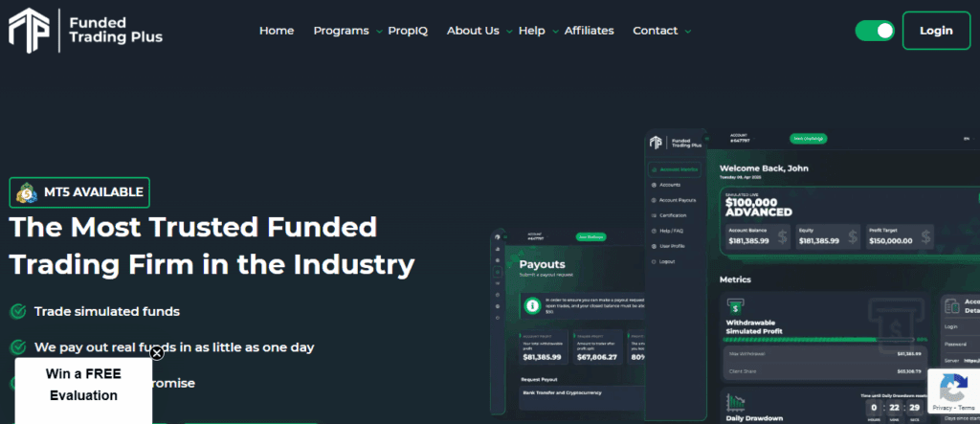980x424 pixels.
Task: Click the MetaTrader 5 icon in badge
Action: tap(27, 192)
